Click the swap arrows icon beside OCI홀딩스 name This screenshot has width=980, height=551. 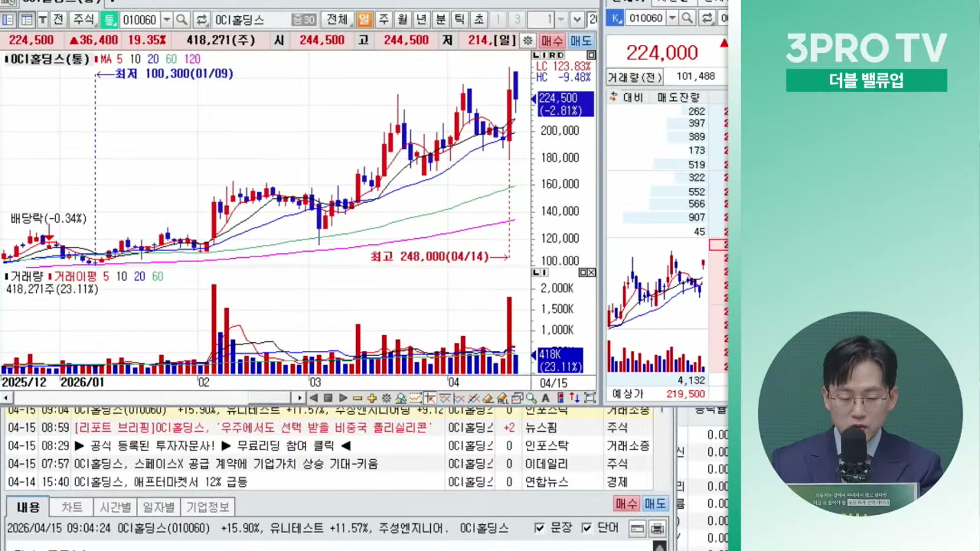(x=202, y=20)
